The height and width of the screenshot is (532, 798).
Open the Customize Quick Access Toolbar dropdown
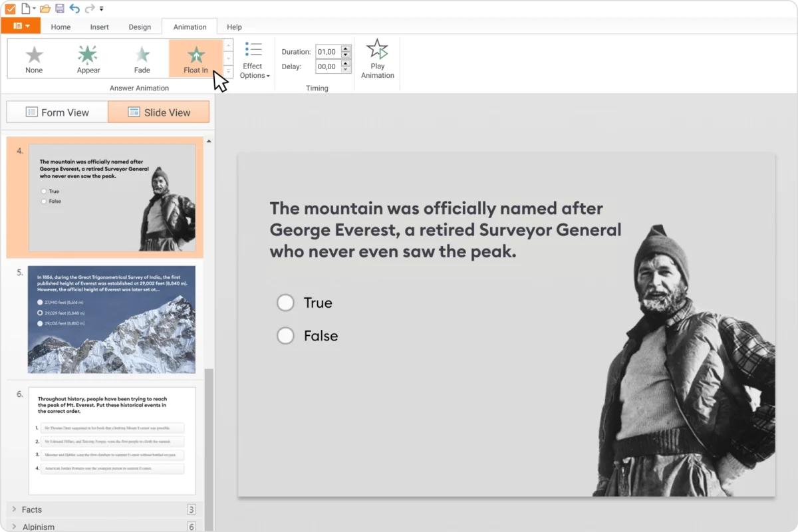(x=102, y=9)
